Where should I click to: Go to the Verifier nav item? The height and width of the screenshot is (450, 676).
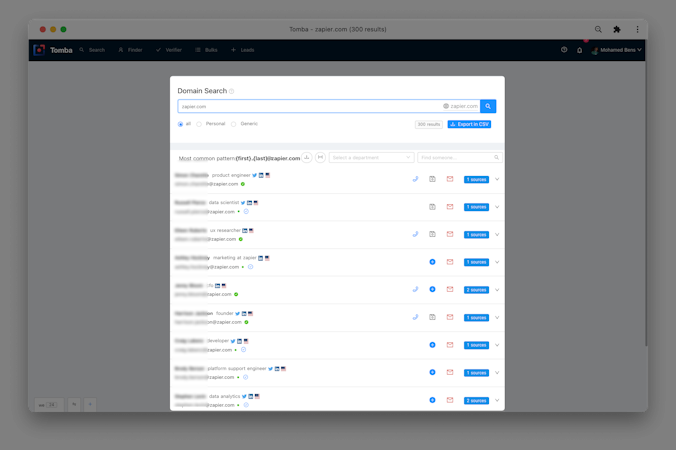point(169,50)
